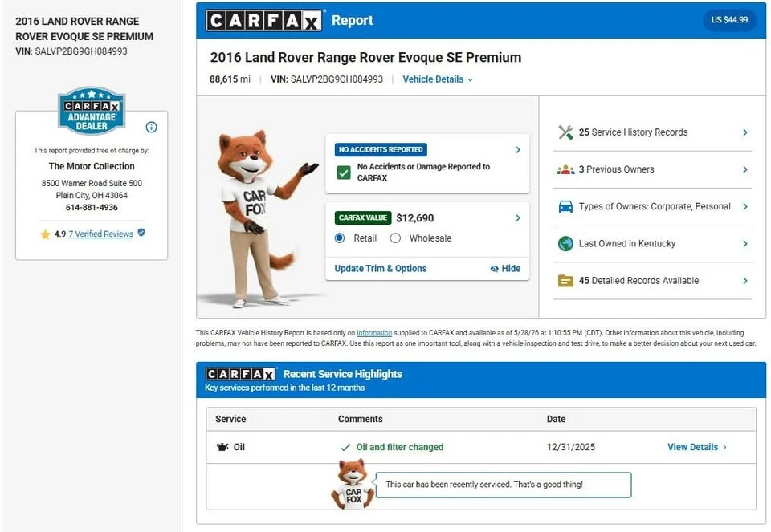The image size is (771, 532).
Task: Click the CARFAX logo in report header
Action: pos(264,21)
